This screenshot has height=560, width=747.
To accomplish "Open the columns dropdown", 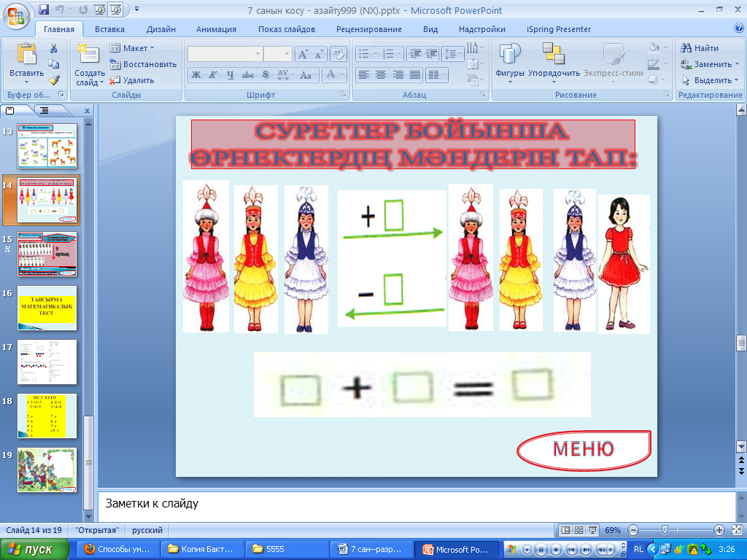I will click(436, 75).
